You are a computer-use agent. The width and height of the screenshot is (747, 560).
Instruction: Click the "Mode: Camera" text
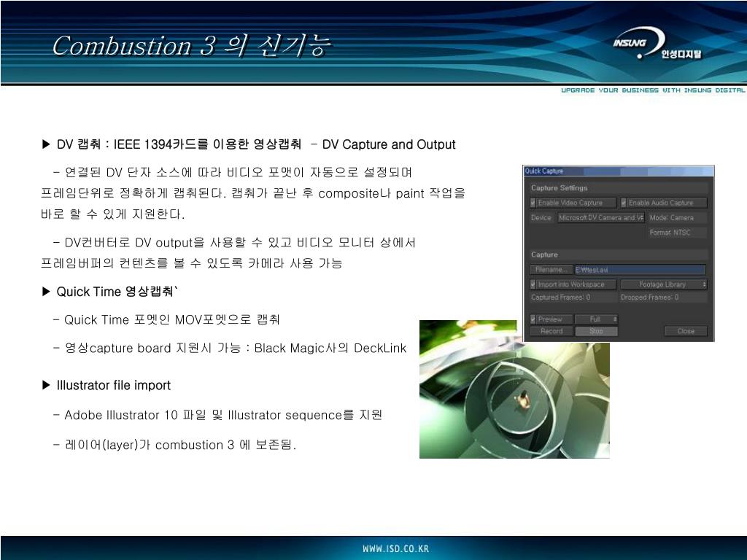(672, 217)
